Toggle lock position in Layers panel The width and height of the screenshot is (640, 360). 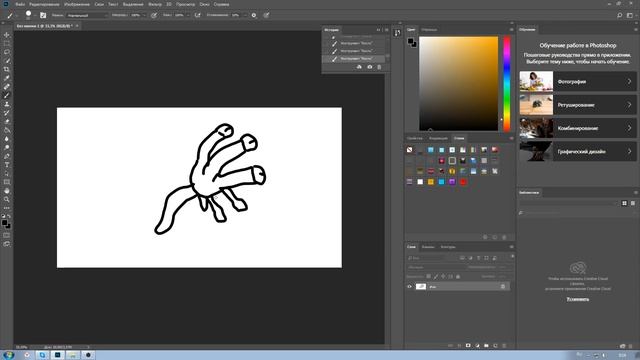(443, 276)
